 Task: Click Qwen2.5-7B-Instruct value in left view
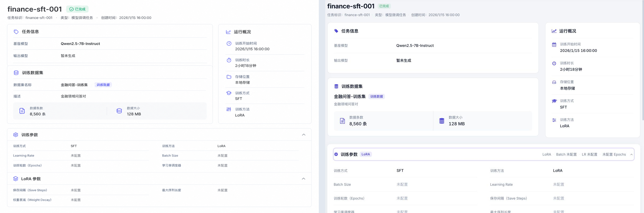[80, 44]
